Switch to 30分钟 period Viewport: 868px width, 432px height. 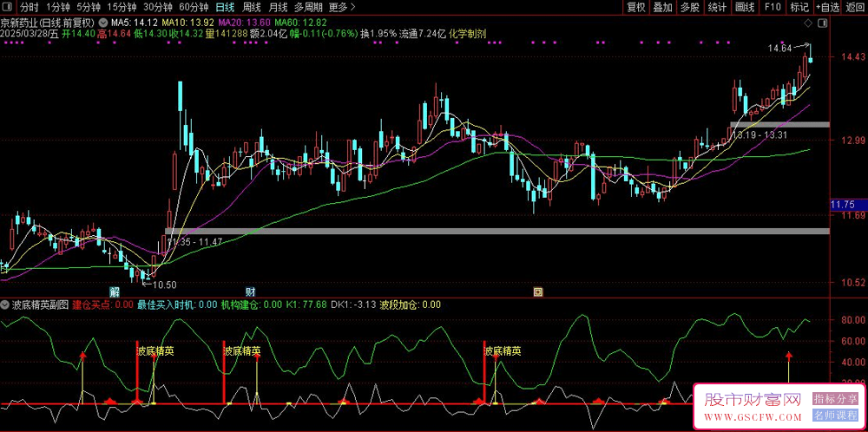(158, 7)
